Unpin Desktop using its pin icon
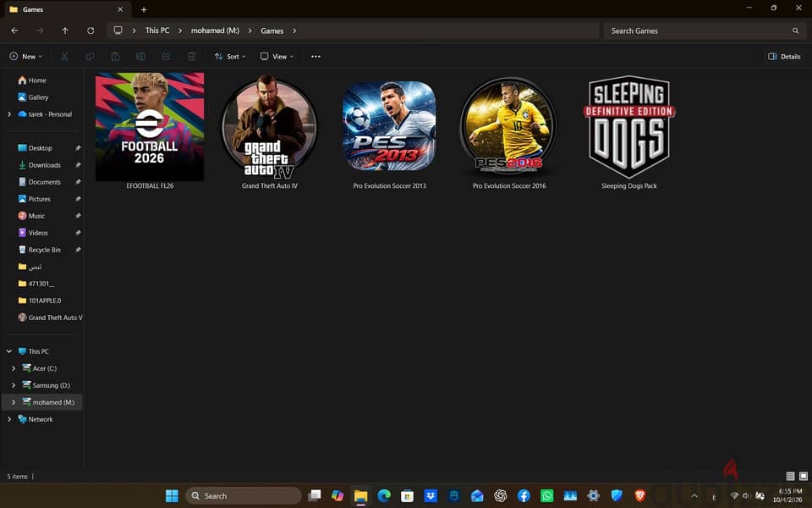The height and width of the screenshot is (508, 812). (78, 147)
